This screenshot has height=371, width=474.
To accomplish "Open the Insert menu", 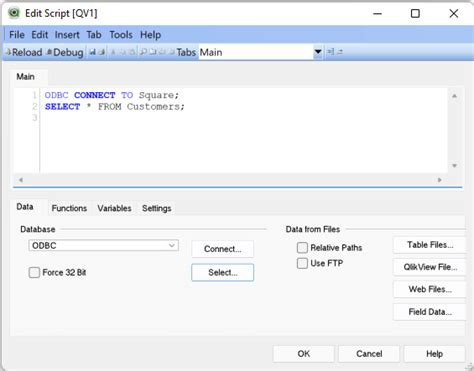I will [67, 35].
